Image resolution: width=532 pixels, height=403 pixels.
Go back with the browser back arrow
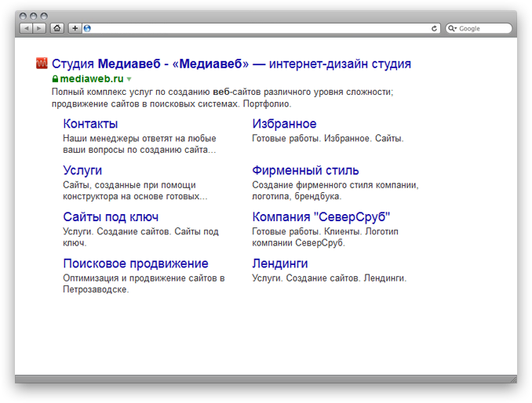pyautogui.click(x=26, y=28)
